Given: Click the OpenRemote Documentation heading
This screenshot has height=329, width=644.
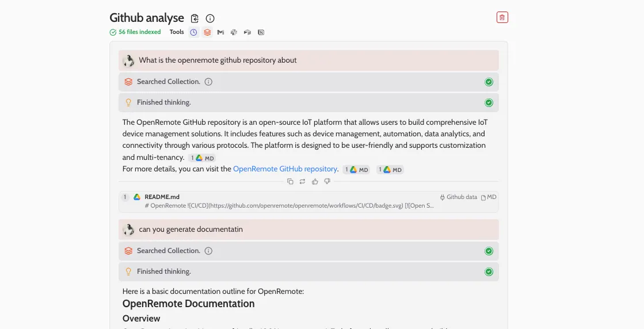Looking at the screenshot, I should click(189, 304).
